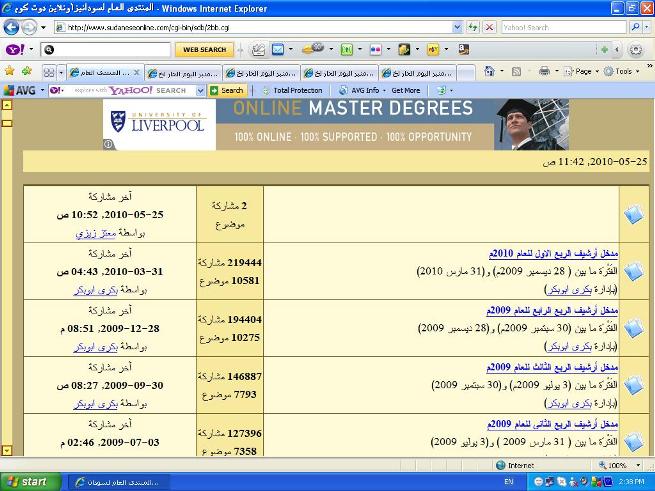Viewport: 655px width, 491px height.
Task: Click the page scroll down arrow
Action: [8, 450]
